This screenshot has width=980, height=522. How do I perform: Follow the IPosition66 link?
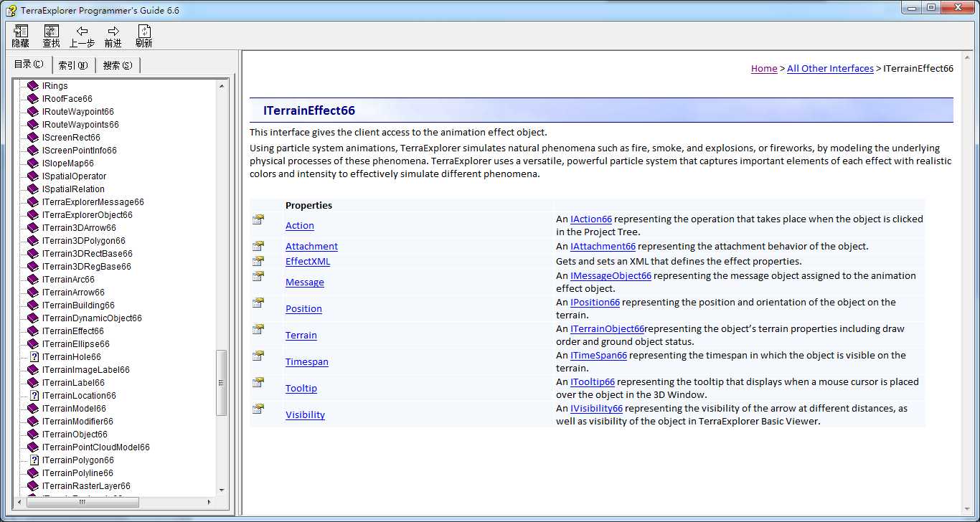[x=595, y=302]
